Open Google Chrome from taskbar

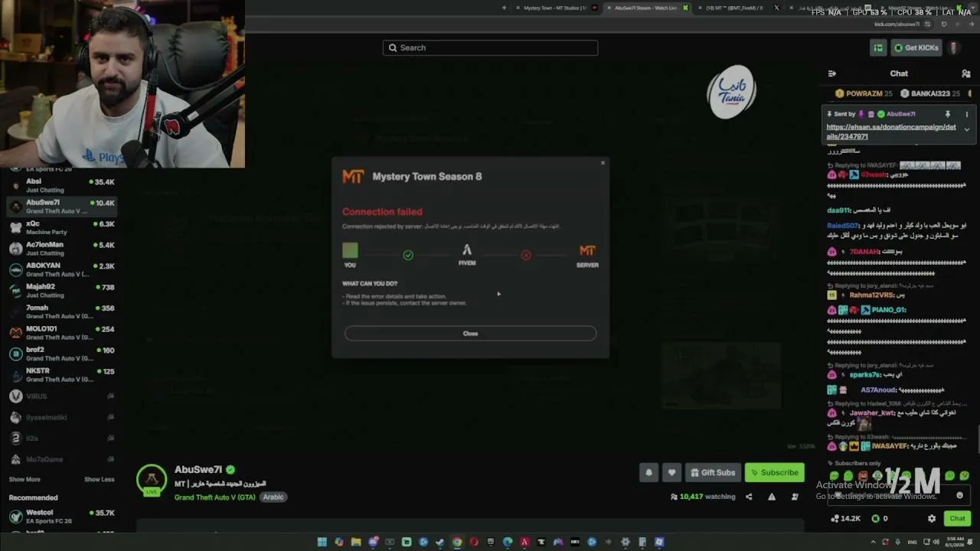[457, 542]
